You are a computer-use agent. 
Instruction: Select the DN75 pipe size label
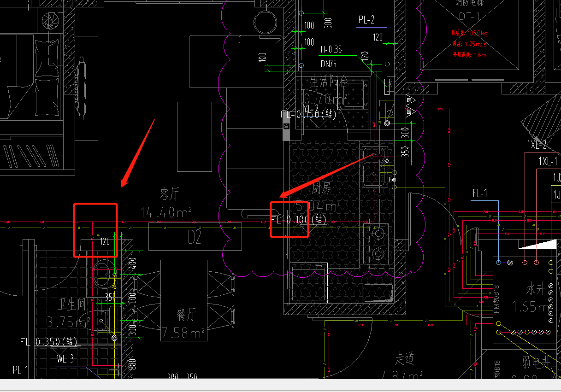(x=329, y=64)
